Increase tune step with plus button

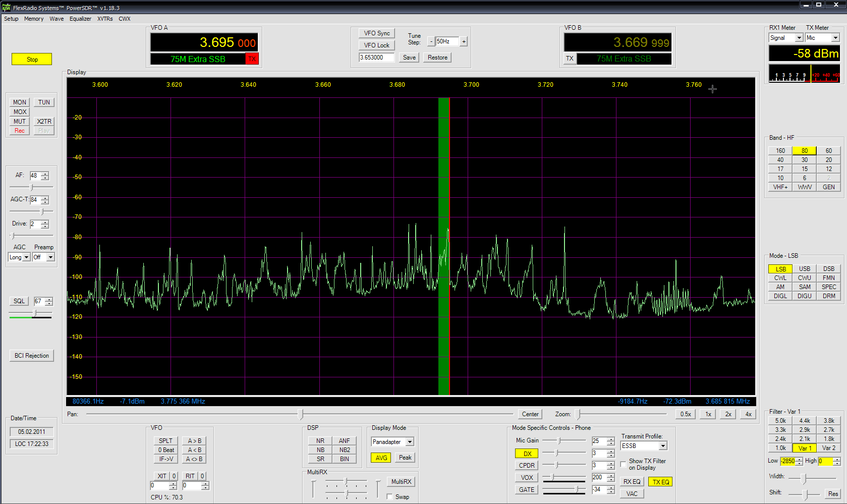tap(464, 42)
